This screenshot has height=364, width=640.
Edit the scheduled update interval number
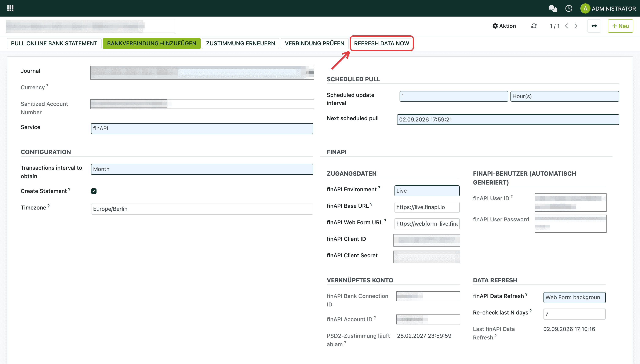point(454,96)
